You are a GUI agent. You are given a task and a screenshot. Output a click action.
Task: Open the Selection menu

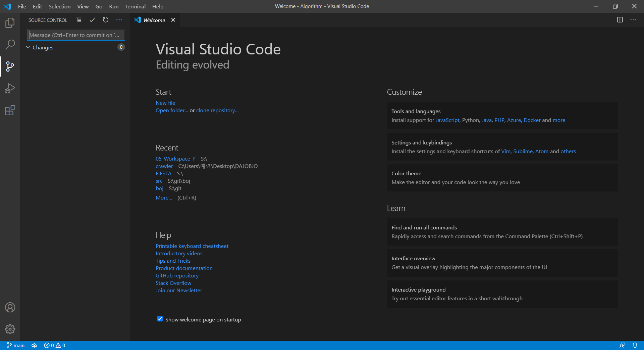pos(59,6)
